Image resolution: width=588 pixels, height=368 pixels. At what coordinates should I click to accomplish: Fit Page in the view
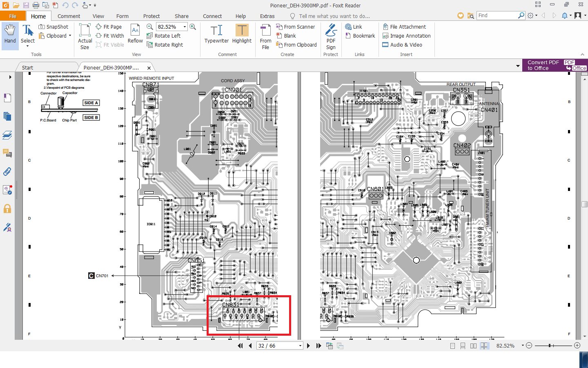pos(109,27)
